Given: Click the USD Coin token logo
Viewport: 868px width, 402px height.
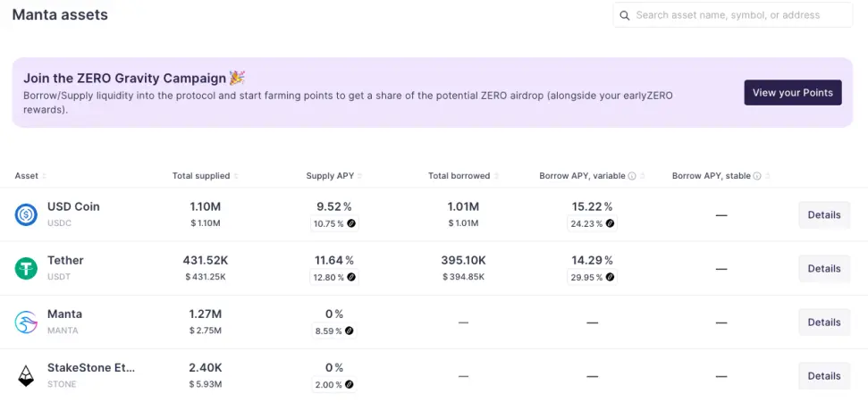Looking at the screenshot, I should (x=26, y=214).
